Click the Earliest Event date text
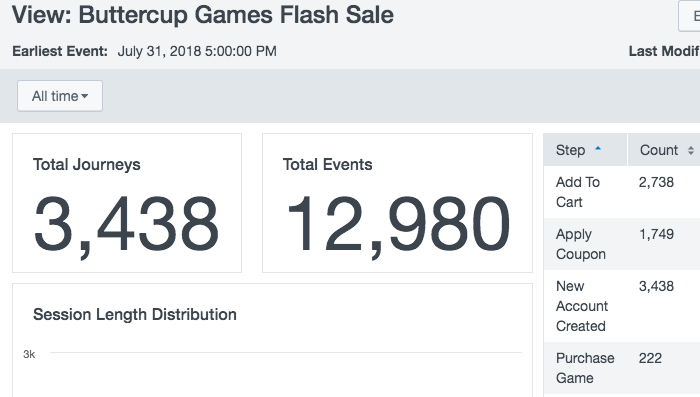The image size is (700, 397). (x=197, y=51)
